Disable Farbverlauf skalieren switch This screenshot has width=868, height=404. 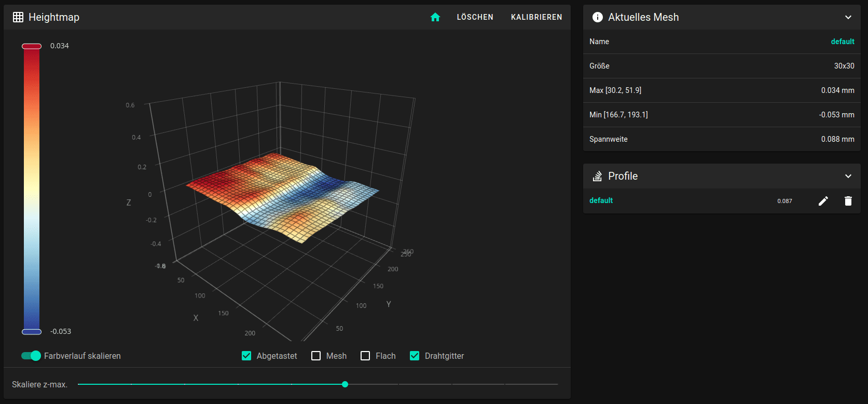[x=31, y=356]
